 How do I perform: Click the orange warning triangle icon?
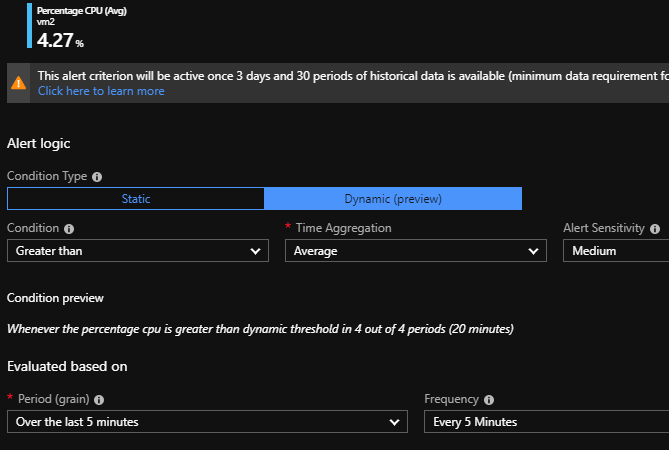(x=19, y=83)
